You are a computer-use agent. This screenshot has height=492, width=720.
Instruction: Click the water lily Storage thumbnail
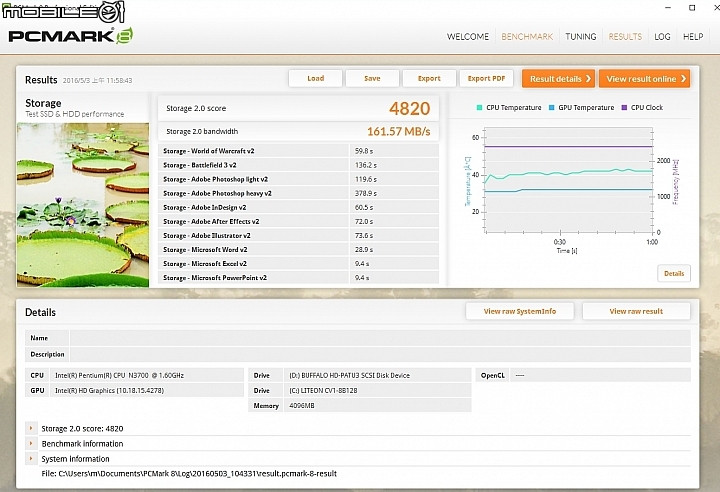[83, 205]
